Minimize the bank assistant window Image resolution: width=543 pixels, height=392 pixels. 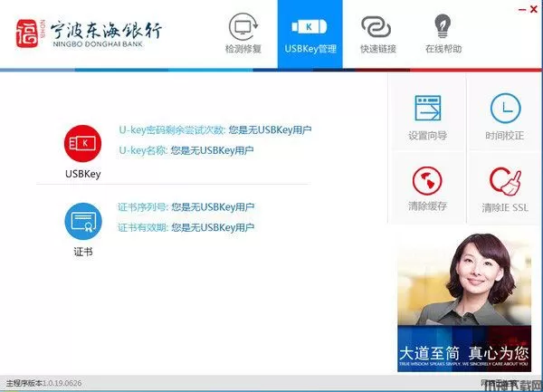click(x=522, y=10)
